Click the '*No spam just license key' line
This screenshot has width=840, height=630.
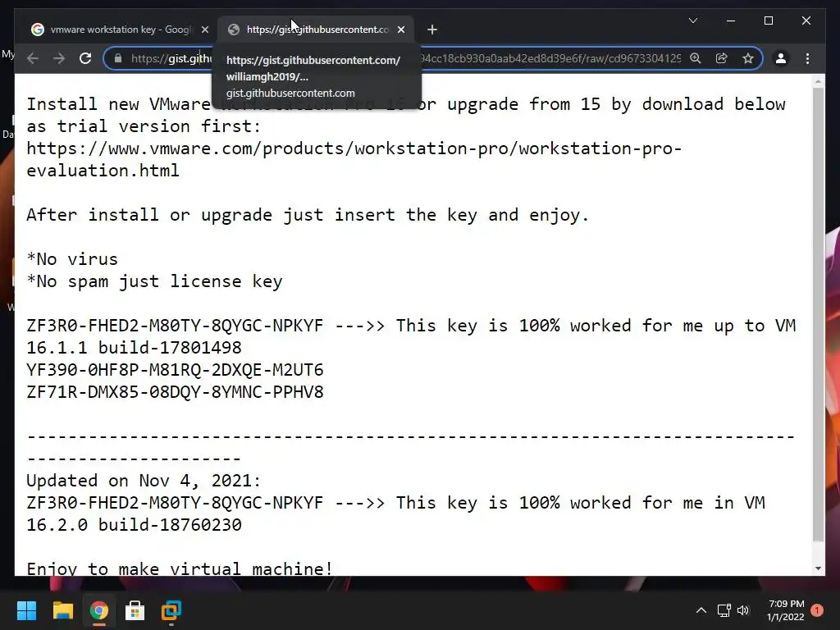pyautogui.click(x=154, y=281)
